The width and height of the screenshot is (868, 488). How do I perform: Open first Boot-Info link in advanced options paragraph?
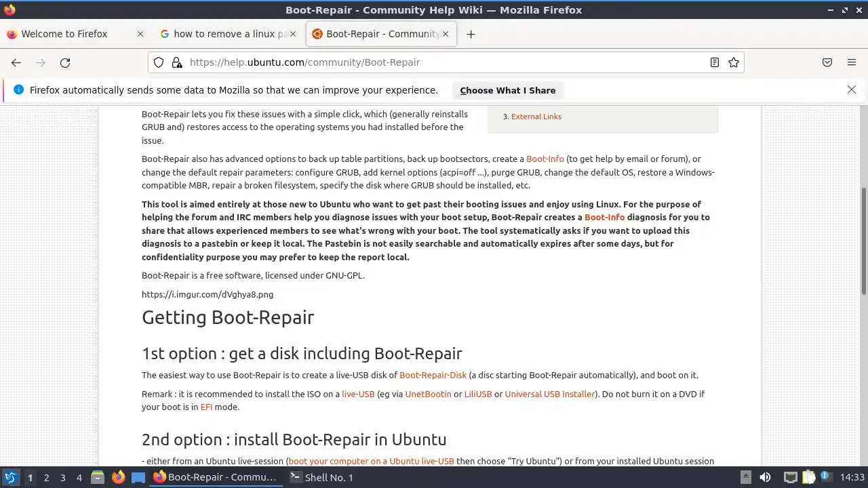click(545, 159)
